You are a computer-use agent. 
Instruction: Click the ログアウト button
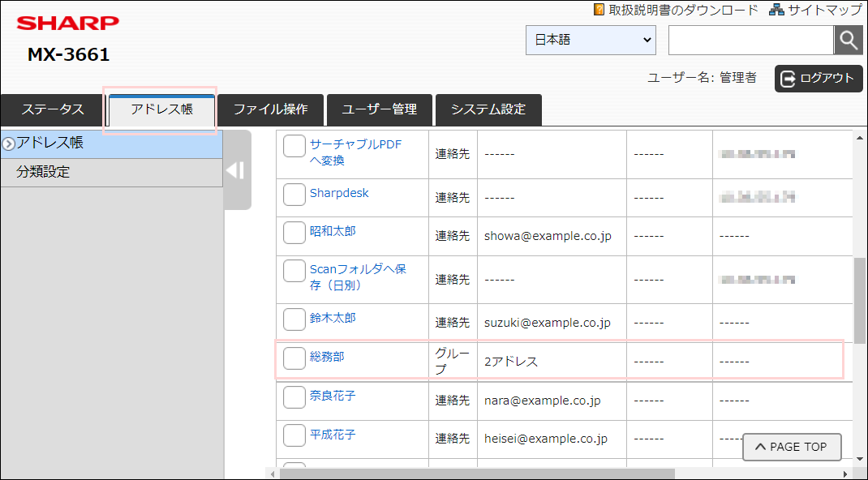coord(819,78)
